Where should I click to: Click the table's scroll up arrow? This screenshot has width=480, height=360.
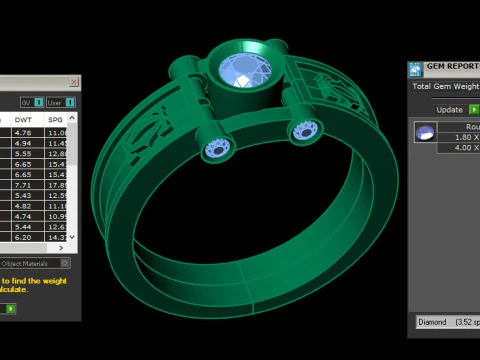coord(72,118)
